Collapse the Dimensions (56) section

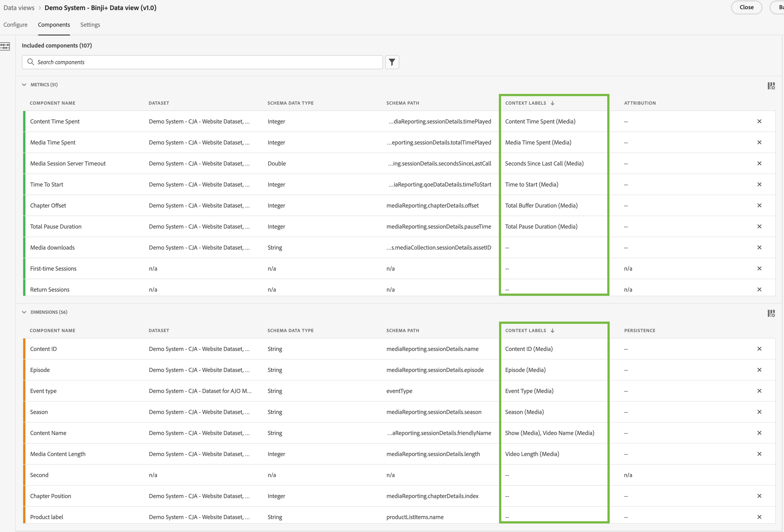[24, 312]
